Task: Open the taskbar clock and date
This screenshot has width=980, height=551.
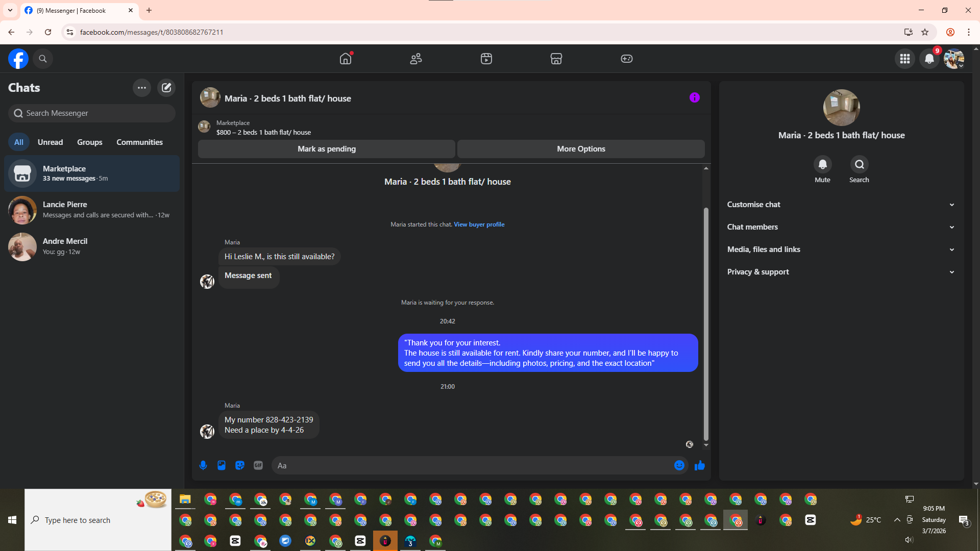Action: (x=934, y=520)
